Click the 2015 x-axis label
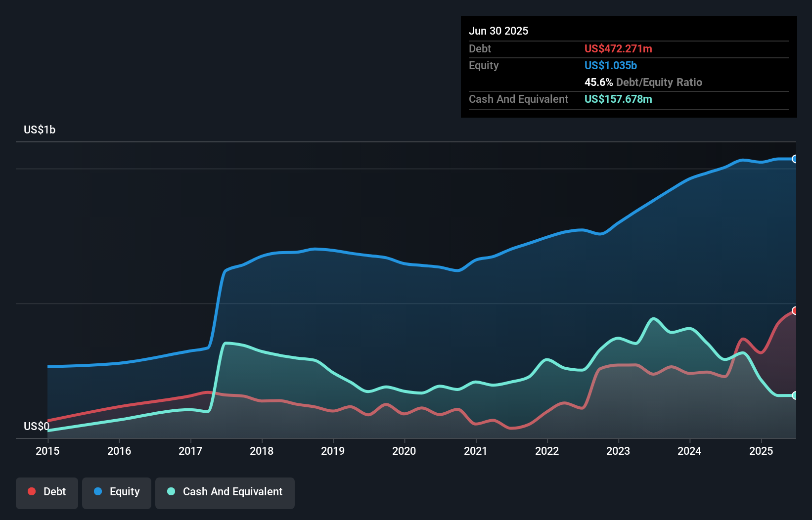The image size is (812, 520). 47,451
